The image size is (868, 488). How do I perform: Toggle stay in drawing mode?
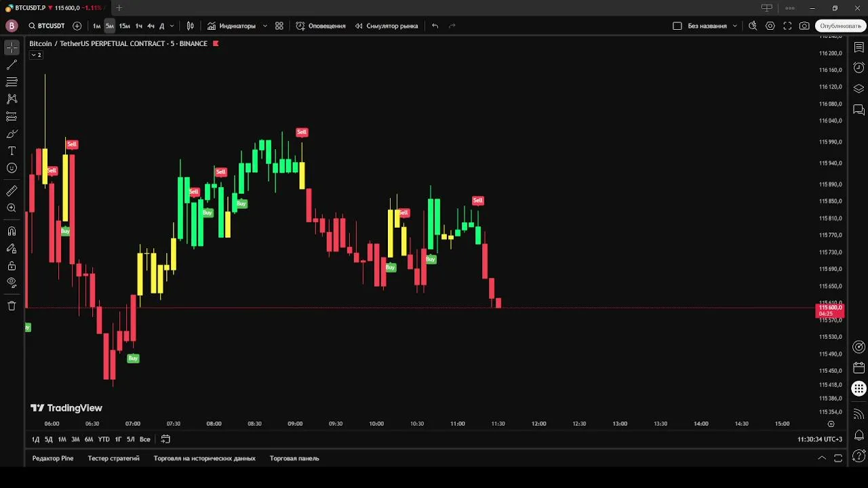click(x=12, y=249)
